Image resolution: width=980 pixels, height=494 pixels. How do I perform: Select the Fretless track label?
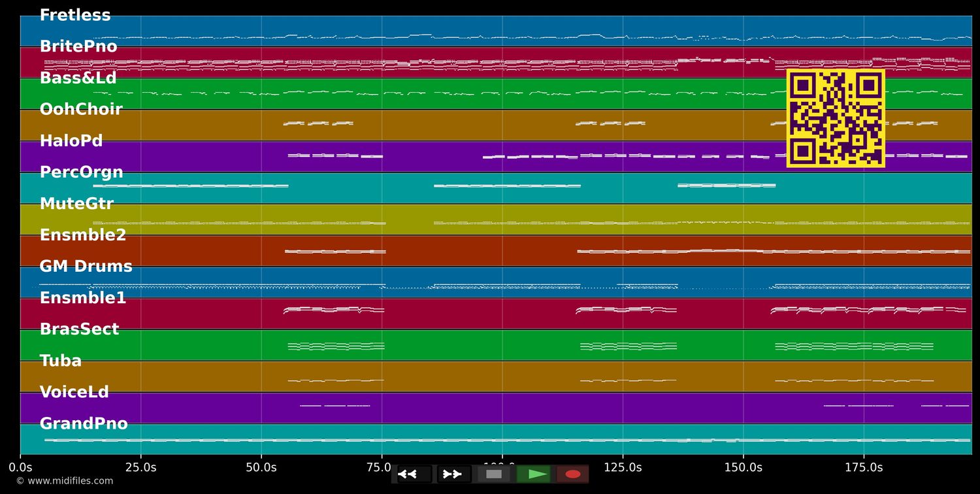pyautogui.click(x=75, y=16)
